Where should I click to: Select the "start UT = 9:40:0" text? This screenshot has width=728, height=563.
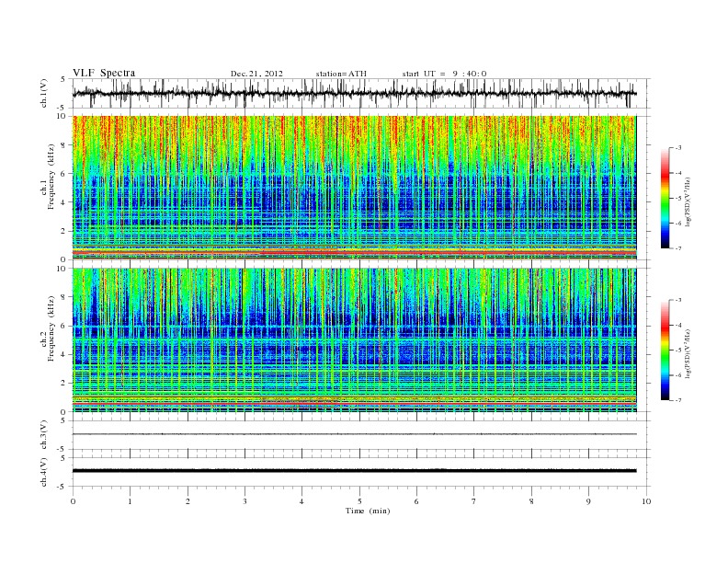444,74
